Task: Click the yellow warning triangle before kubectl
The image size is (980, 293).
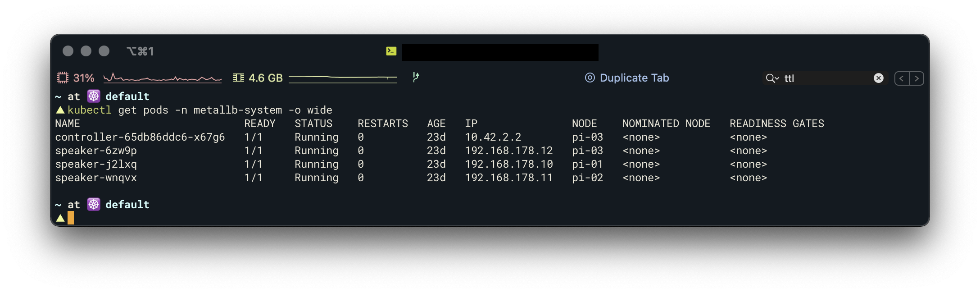Action: (x=60, y=110)
